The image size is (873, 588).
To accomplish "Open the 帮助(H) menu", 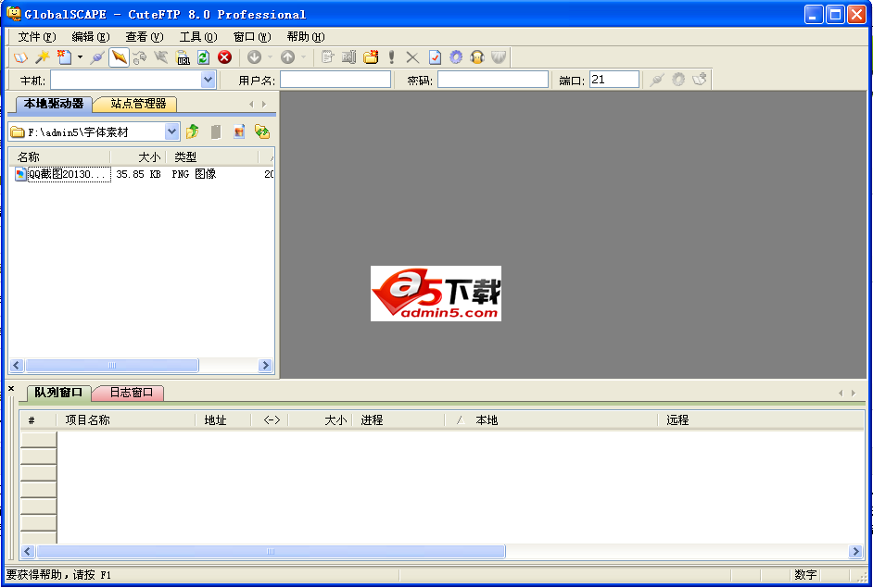I will [306, 37].
